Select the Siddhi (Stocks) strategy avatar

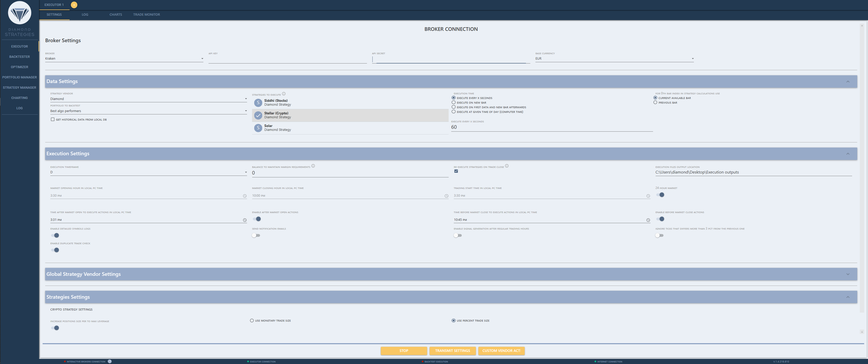click(258, 103)
